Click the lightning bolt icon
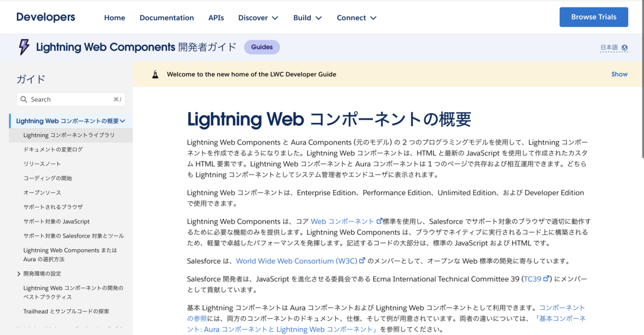 pyautogui.click(x=24, y=47)
